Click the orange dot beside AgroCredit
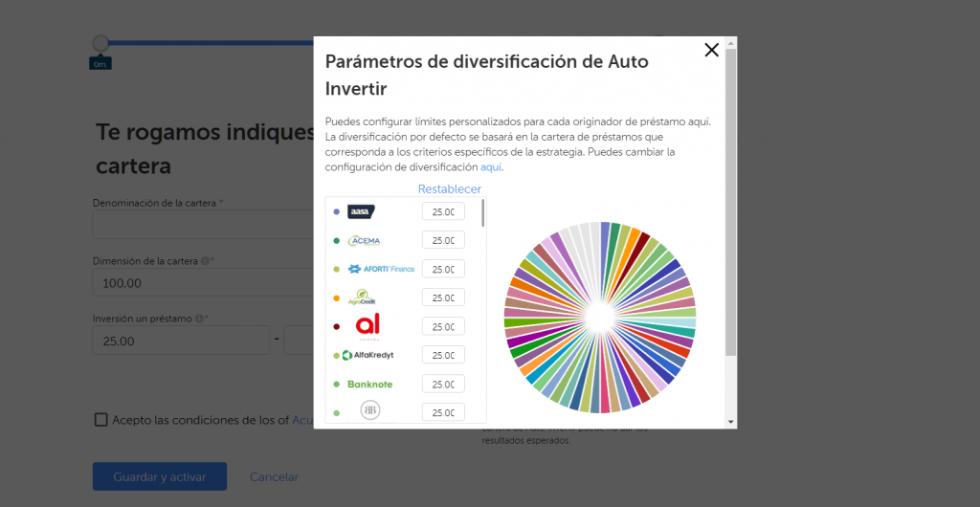Screen dimensions: 980x507 click(x=336, y=298)
